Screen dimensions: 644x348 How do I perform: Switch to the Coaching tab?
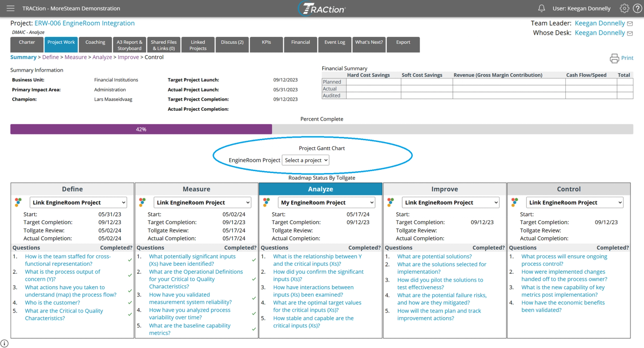point(95,45)
